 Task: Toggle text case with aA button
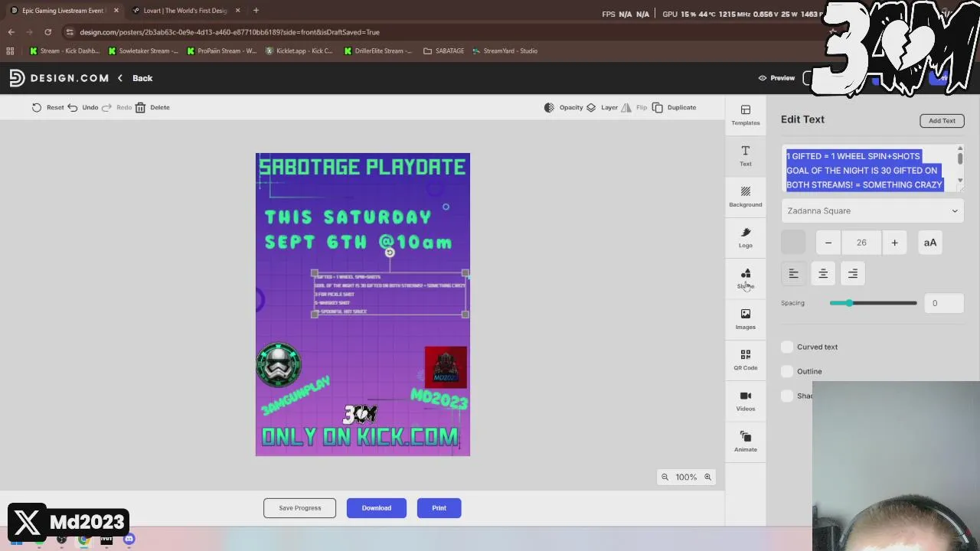930,243
